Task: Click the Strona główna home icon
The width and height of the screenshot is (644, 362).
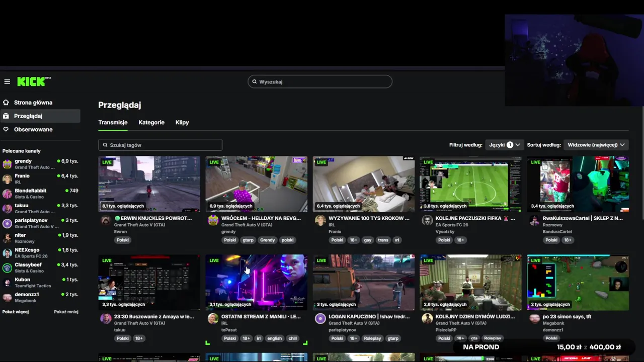Action: [6, 103]
